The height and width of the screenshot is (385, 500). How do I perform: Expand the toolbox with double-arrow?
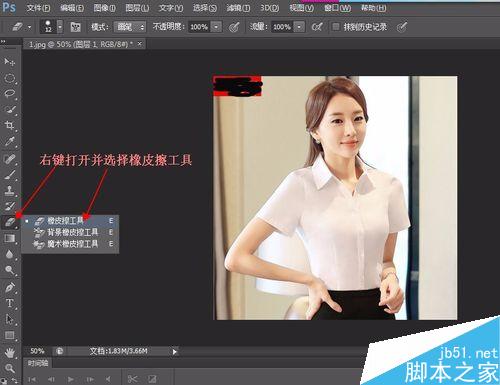(x=3, y=42)
